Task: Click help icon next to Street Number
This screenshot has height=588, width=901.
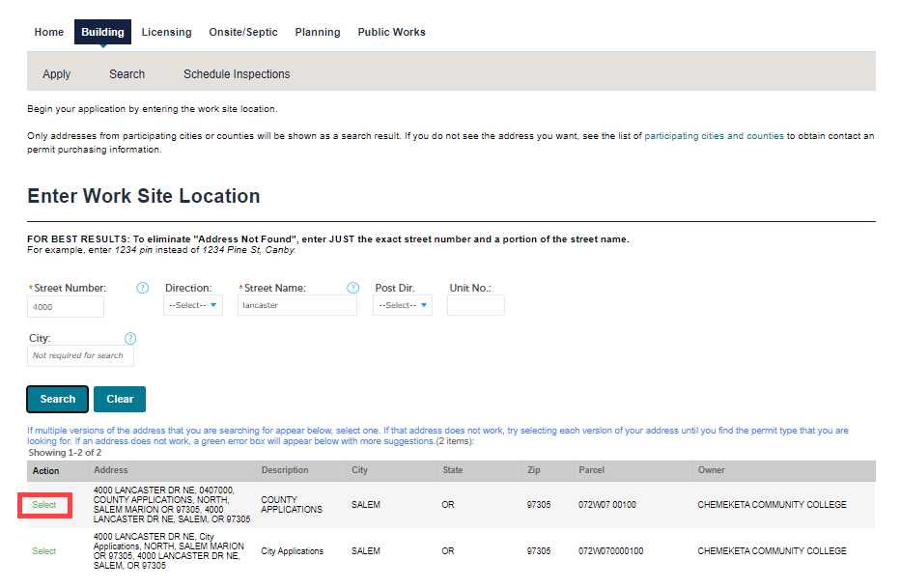Action: [x=143, y=288]
